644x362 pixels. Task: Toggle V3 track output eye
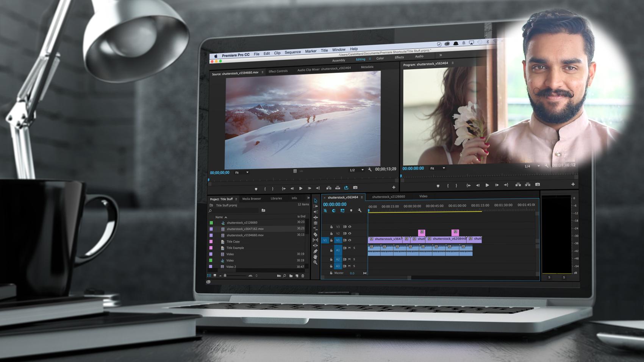point(350,227)
